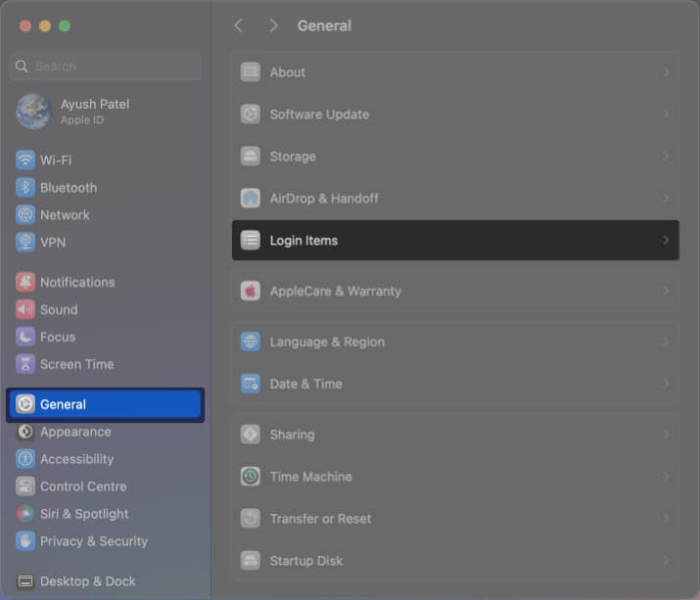Screen dimensions: 700x600
Task: Click the Transfer or Reset icon
Action: tap(251, 519)
